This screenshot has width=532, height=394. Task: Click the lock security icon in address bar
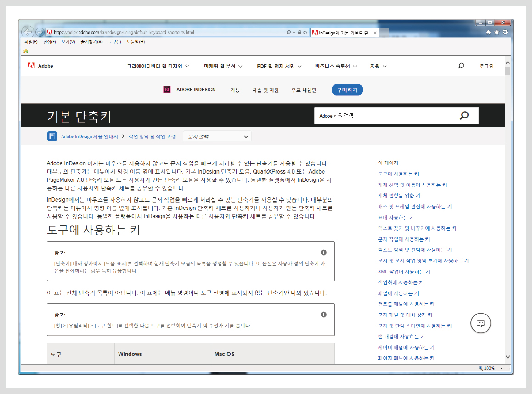pos(300,32)
